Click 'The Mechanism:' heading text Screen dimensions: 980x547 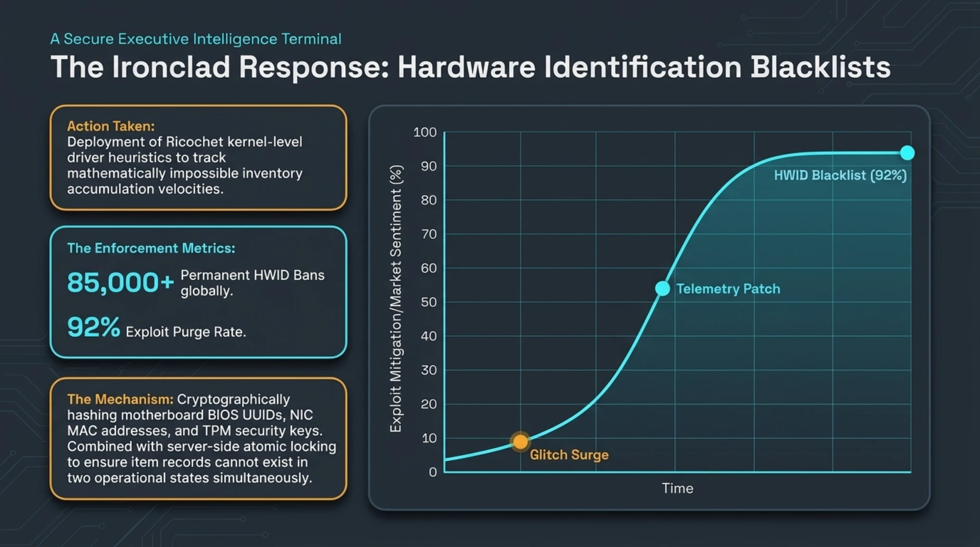coord(120,399)
